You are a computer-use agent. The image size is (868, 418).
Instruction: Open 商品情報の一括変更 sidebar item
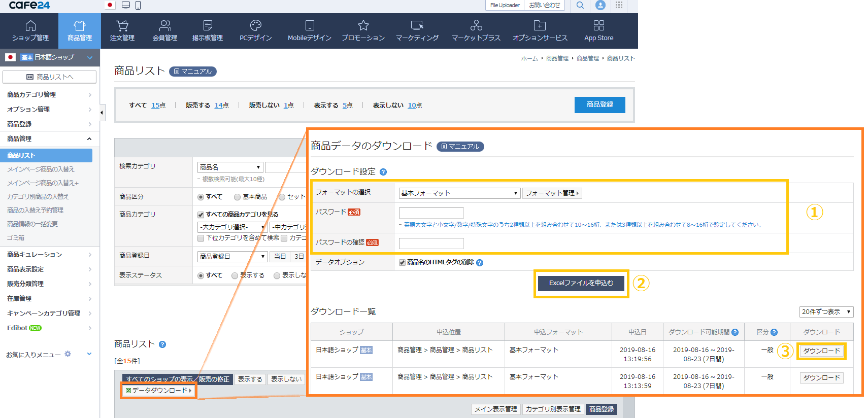coord(32,224)
